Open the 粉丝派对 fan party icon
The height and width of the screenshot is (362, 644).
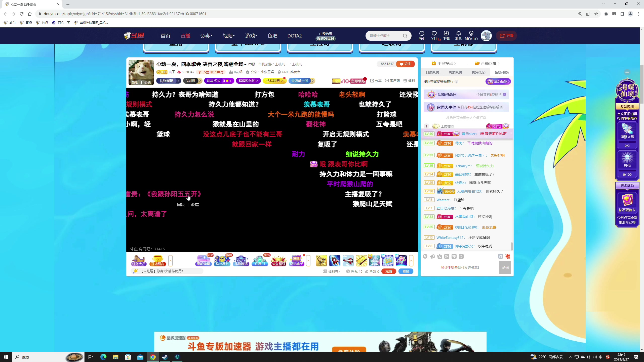click(x=222, y=261)
